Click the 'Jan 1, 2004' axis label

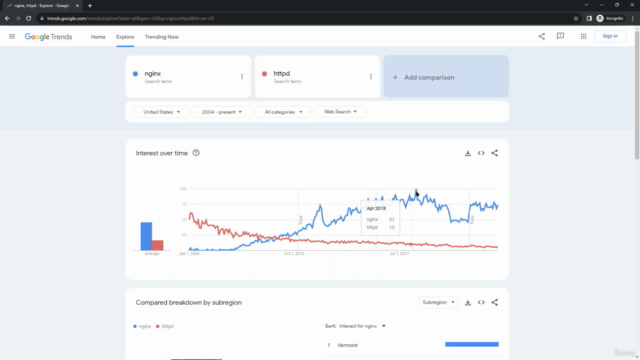pyautogui.click(x=189, y=253)
